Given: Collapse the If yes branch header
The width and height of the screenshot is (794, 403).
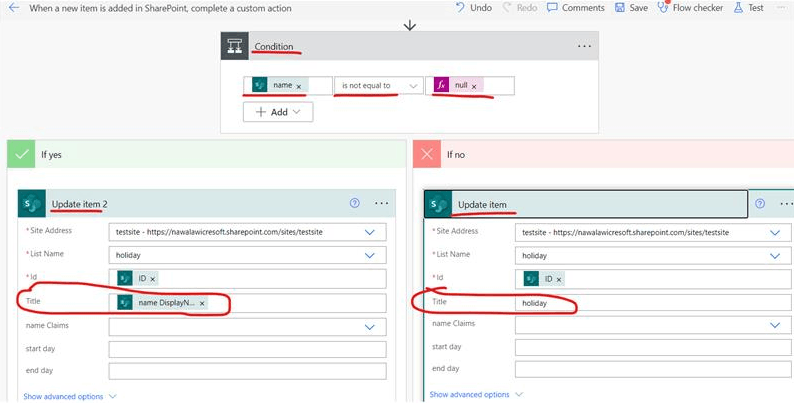Looking at the screenshot, I should pyautogui.click(x=207, y=154).
